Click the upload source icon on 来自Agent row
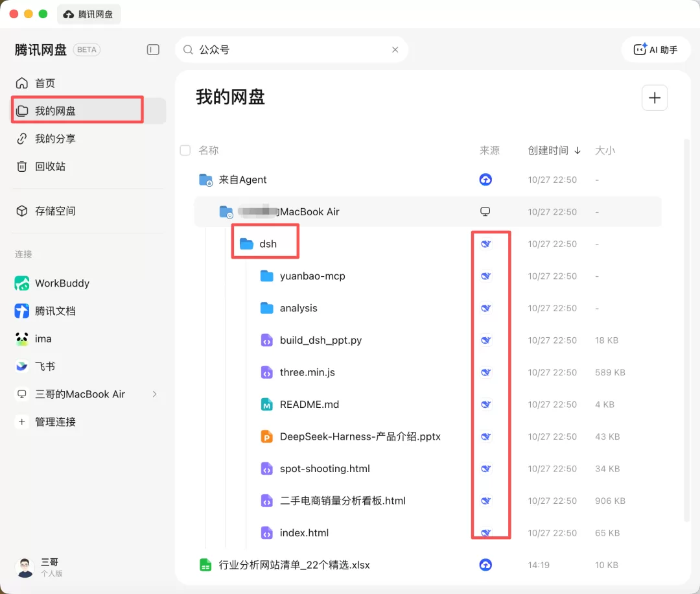Screen dimensions: 700x594 pos(485,180)
